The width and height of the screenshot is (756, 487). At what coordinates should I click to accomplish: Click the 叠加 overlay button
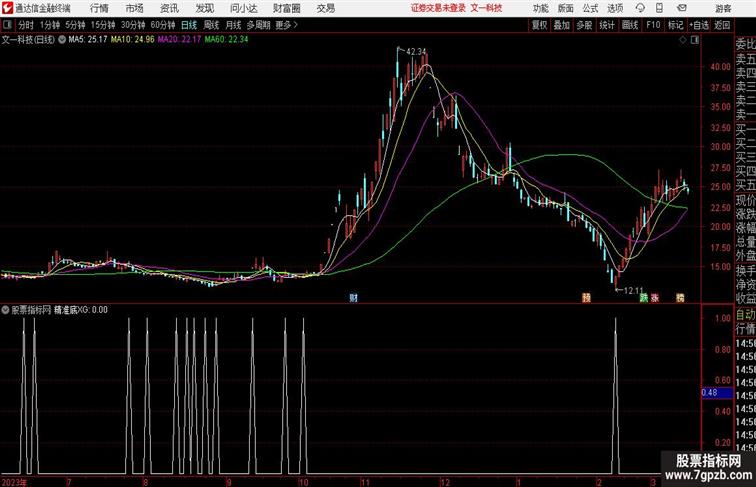coord(562,25)
